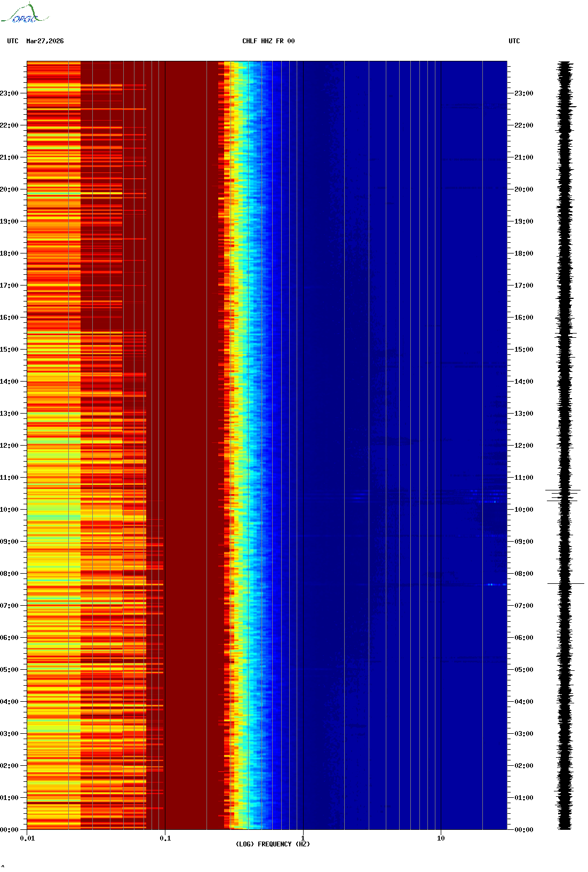Click '17:00' on the left time axis
Viewport: 588px width, 872px height.
coord(9,286)
